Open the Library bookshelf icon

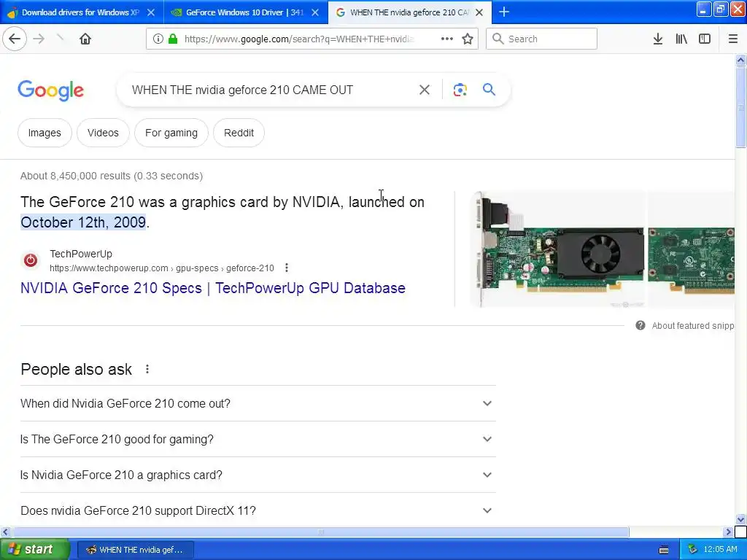[x=681, y=39]
